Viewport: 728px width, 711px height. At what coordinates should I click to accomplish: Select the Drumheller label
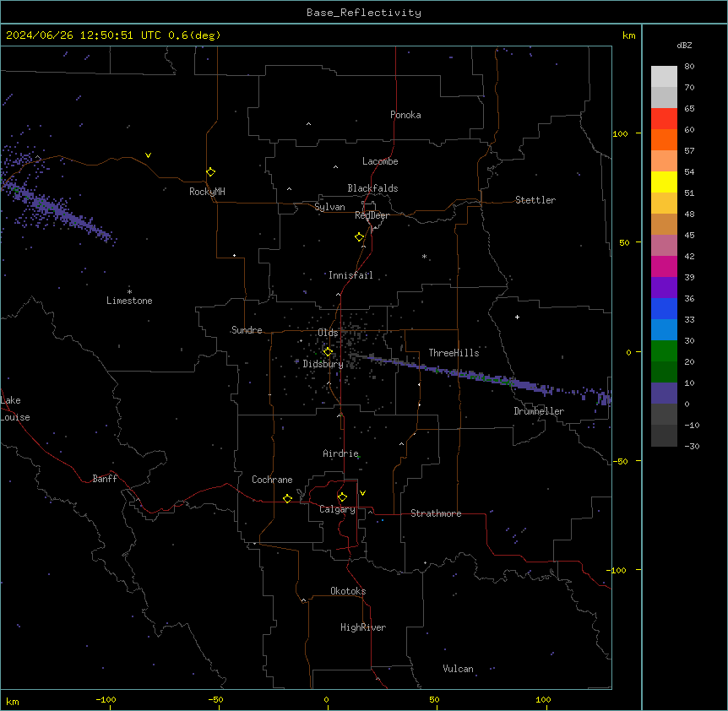pyautogui.click(x=539, y=411)
